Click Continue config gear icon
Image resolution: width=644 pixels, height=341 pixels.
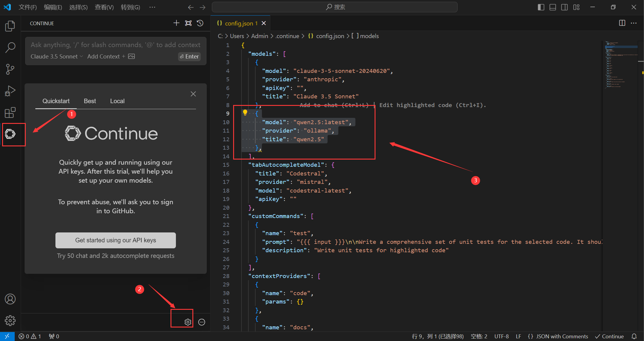[x=188, y=322]
